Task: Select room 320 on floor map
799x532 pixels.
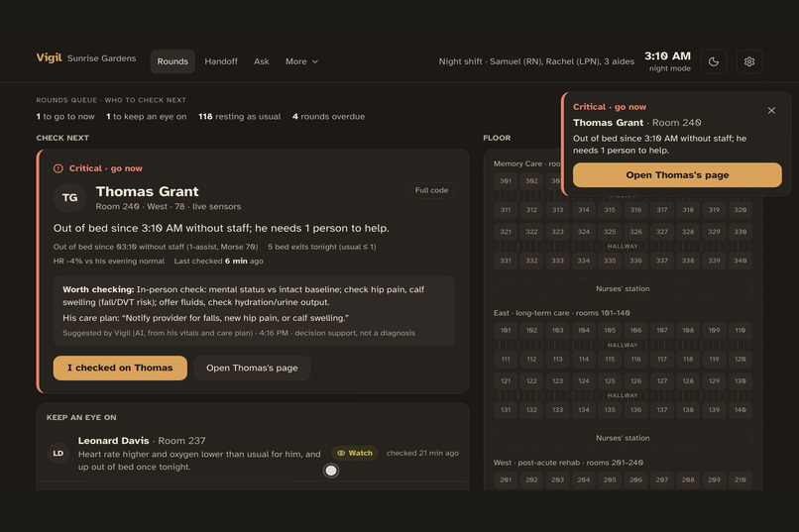Action: coord(740,210)
